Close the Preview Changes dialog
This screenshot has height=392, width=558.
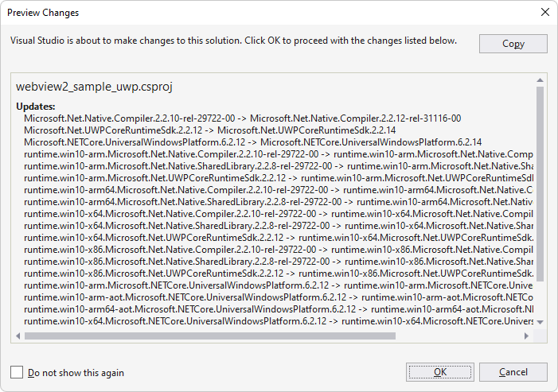(544, 12)
